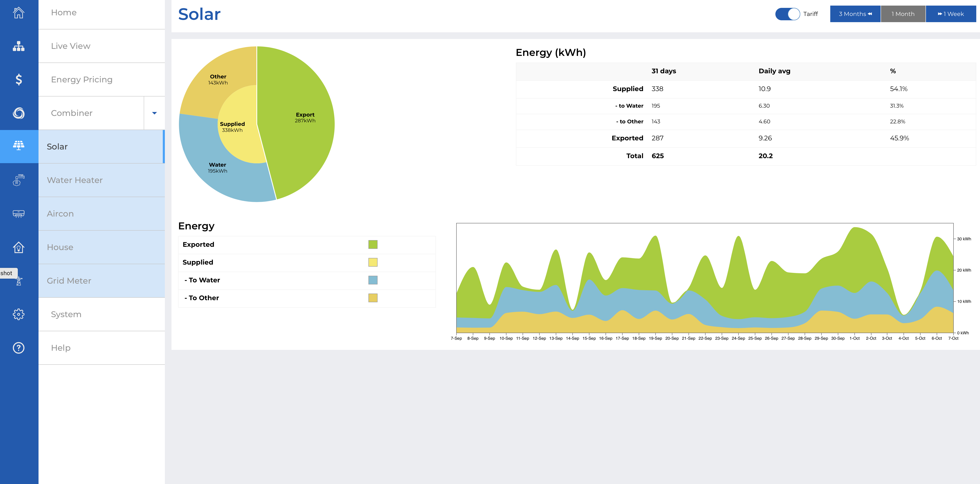
Task: Switch to 1 Week view
Action: point(950,14)
